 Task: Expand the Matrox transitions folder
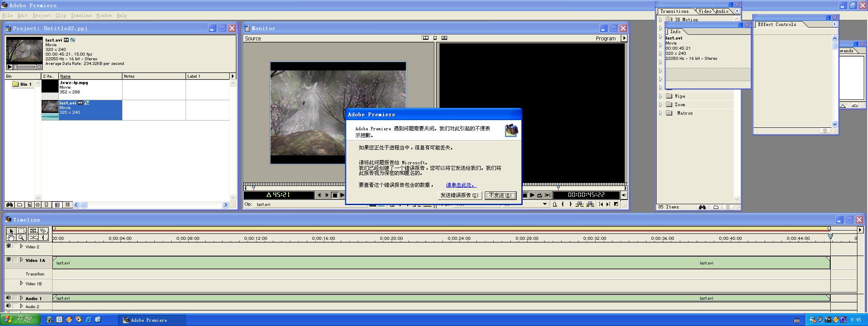point(661,113)
